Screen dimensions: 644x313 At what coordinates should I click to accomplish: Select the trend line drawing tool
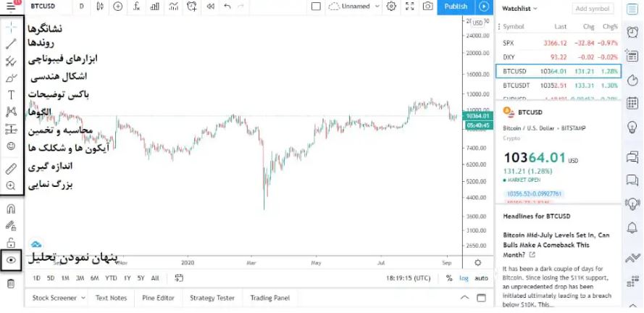click(x=11, y=44)
